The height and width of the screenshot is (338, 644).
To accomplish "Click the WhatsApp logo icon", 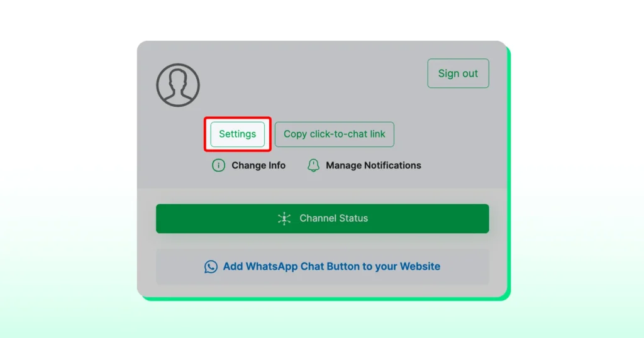I will tap(211, 266).
